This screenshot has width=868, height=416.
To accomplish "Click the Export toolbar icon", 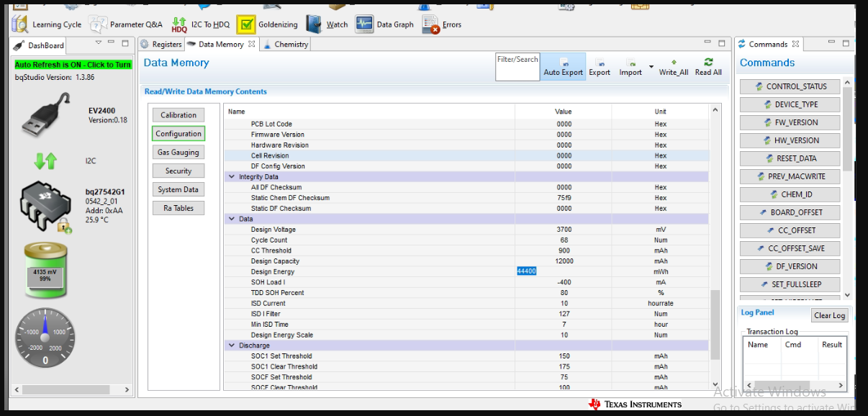I will 600,67.
